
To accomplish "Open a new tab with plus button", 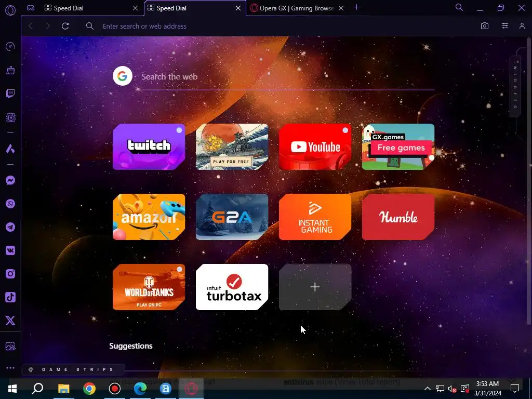I will pyautogui.click(x=356, y=7).
